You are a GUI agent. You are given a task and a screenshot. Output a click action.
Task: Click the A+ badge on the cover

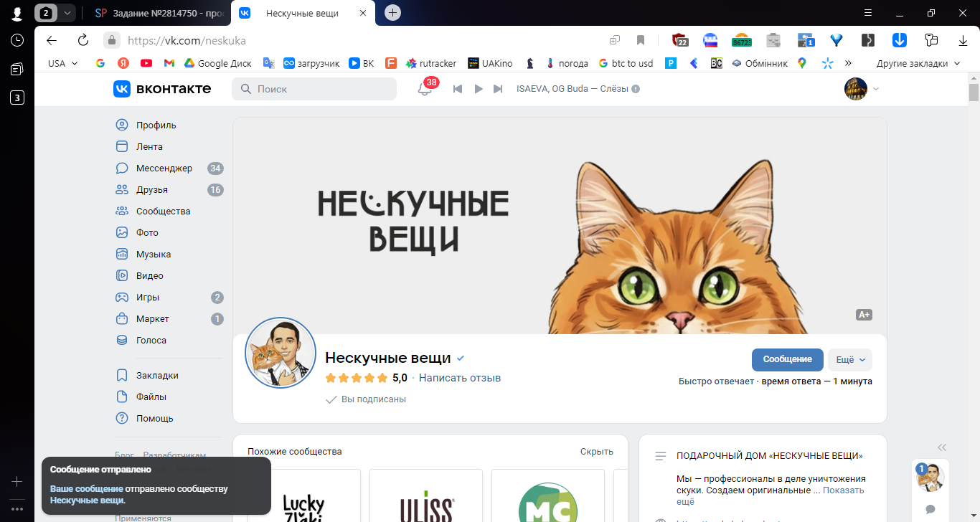click(x=864, y=315)
